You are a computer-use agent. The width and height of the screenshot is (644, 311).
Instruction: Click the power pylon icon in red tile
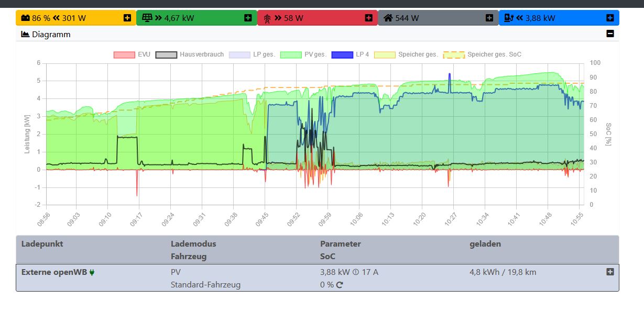coord(267,18)
